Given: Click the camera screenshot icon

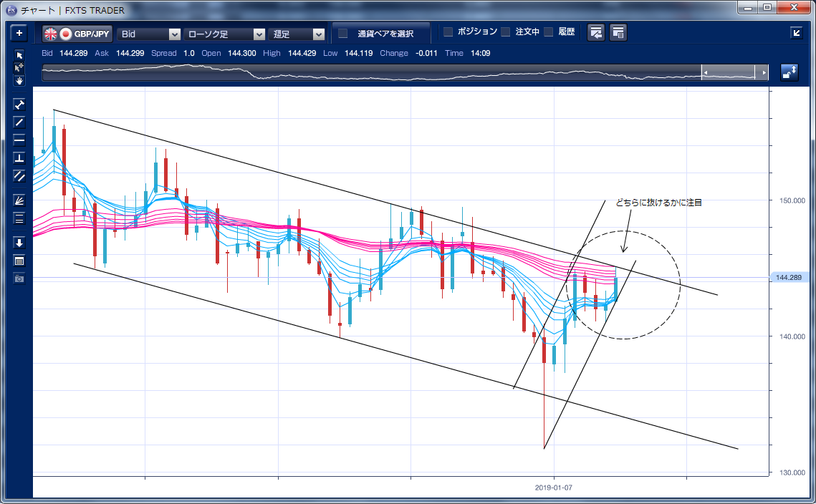Looking at the screenshot, I should [x=19, y=278].
